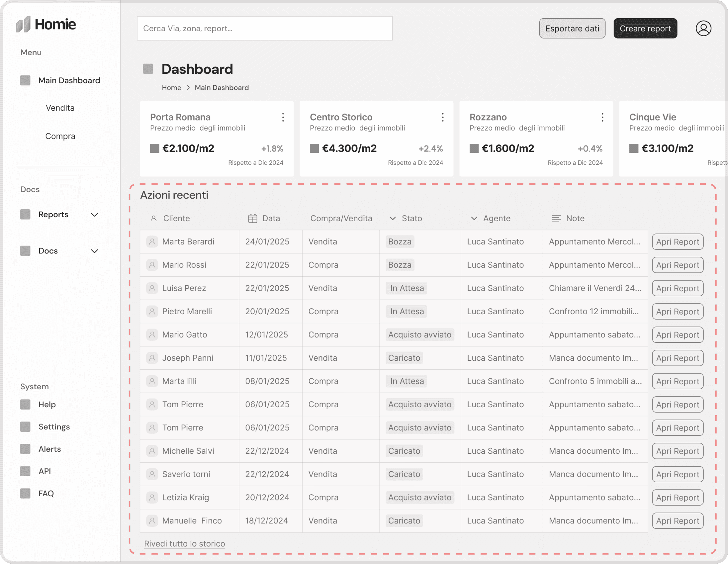The image size is (728, 564).
Task: Click Letizia Kraig's avatar icon
Action: pyautogui.click(x=152, y=497)
